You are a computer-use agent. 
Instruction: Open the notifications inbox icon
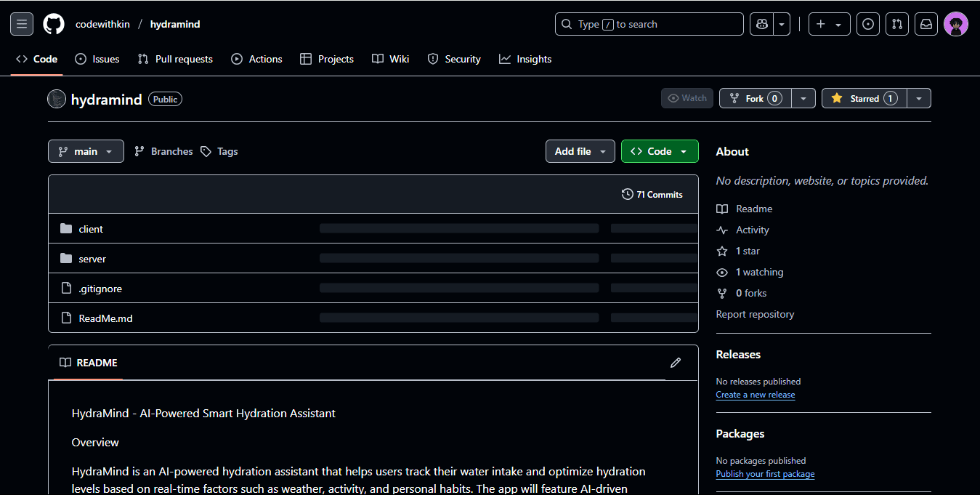click(x=926, y=24)
